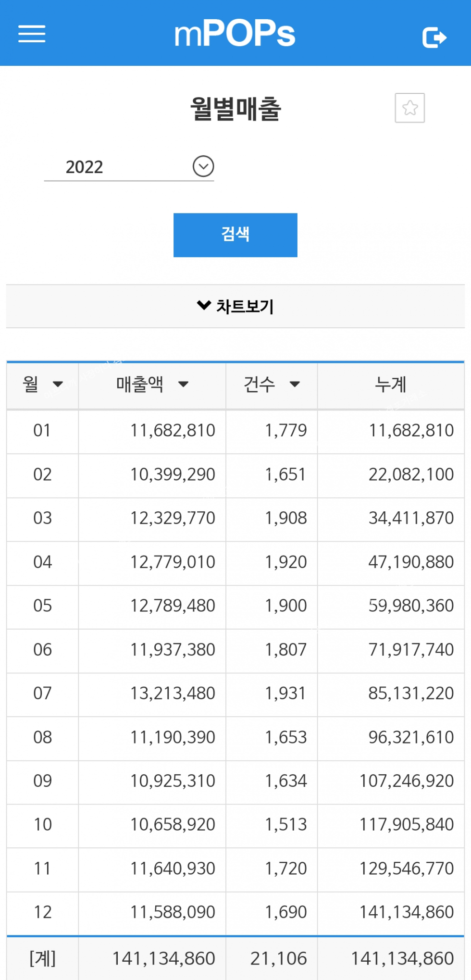Click the 21,106 total count cell

click(278, 958)
